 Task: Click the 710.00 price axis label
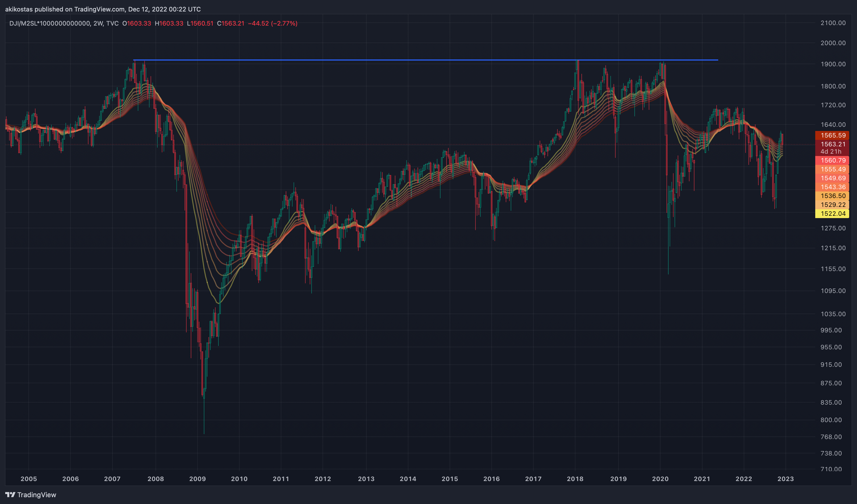[831, 469]
